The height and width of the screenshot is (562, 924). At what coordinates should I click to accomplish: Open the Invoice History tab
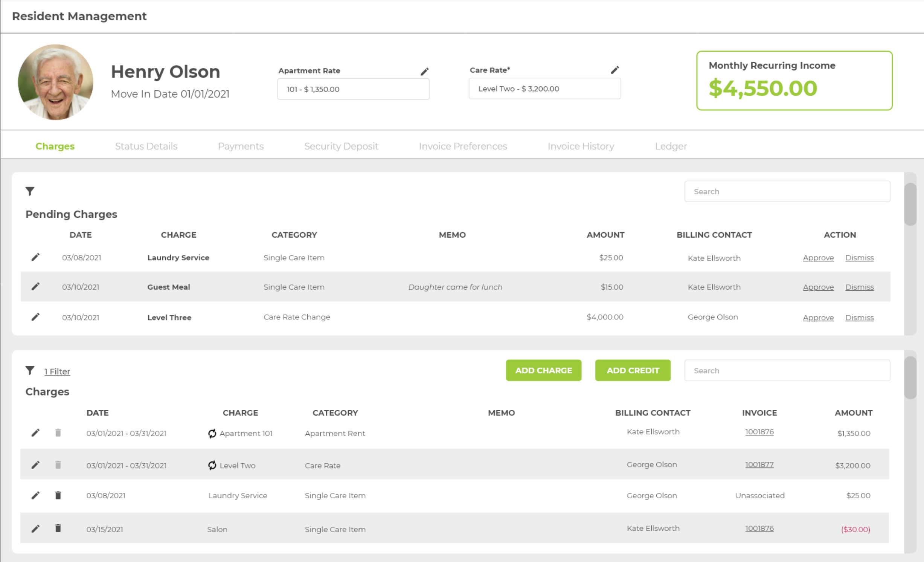click(581, 146)
